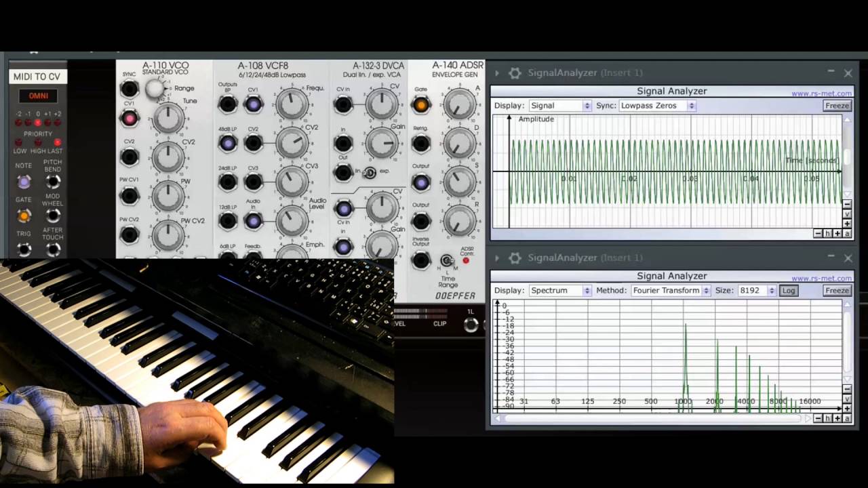
Task: Click the Outputs BP jack on the VCF8
Action: pos(228,104)
